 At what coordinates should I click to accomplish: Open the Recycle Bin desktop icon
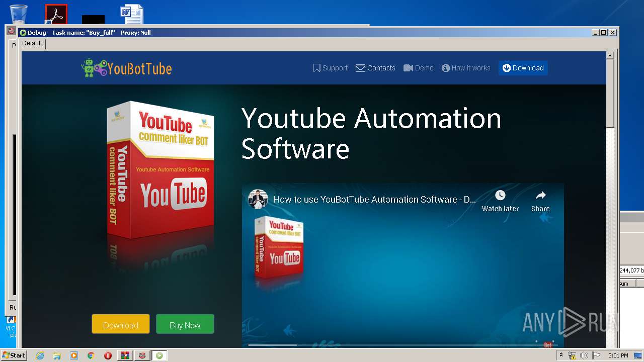(19, 14)
